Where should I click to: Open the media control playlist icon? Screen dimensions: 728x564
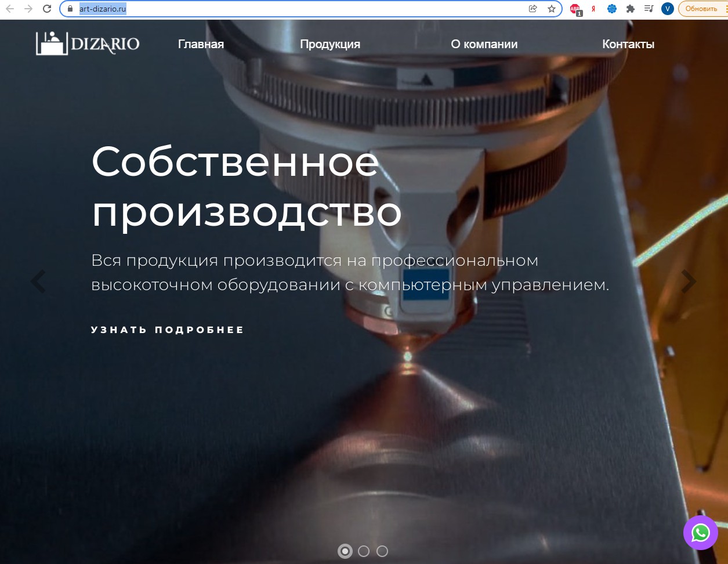649,9
